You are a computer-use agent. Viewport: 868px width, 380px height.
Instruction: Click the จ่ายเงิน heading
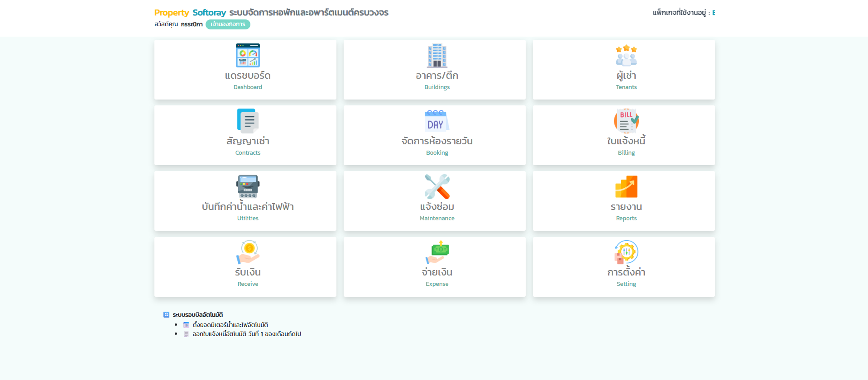click(x=437, y=272)
